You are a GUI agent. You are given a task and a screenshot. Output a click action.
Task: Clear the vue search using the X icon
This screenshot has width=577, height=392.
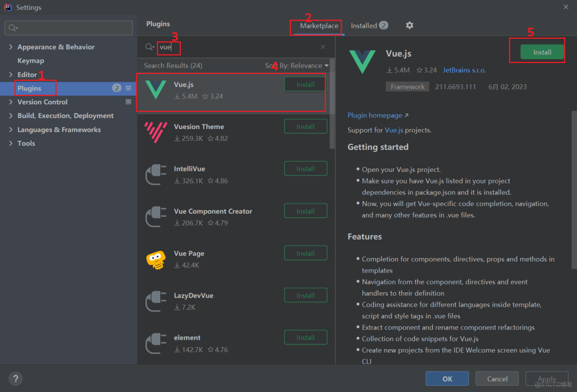tap(323, 47)
